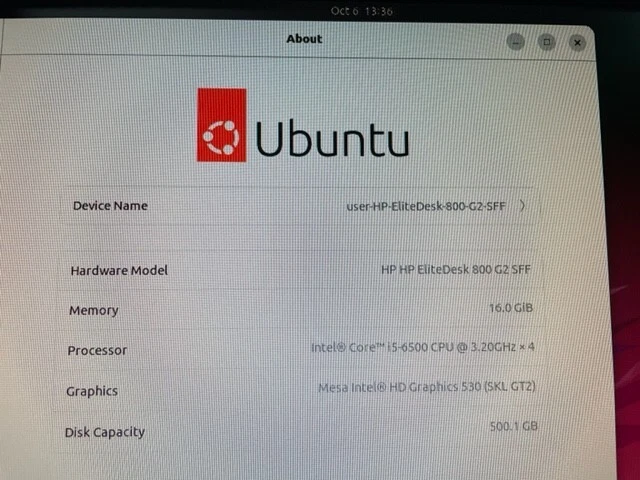
Task: Click the Memory label
Action: pos(94,310)
